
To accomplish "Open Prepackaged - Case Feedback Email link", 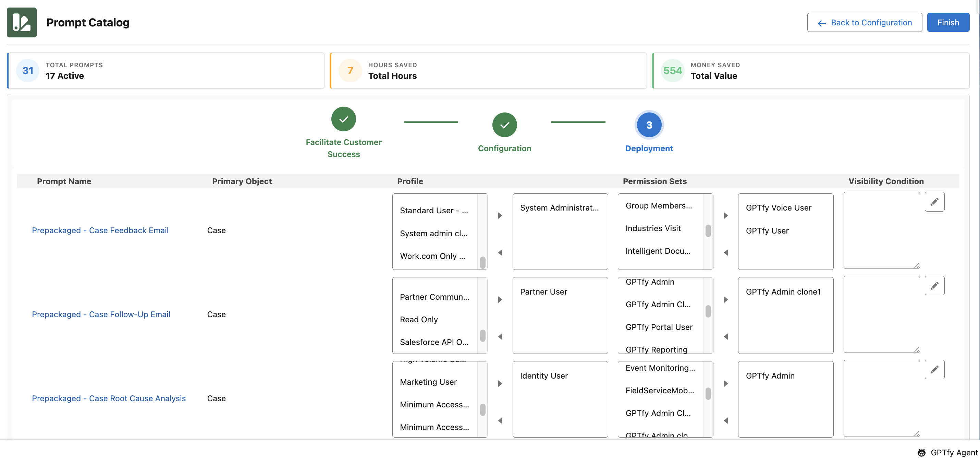I will point(100,230).
